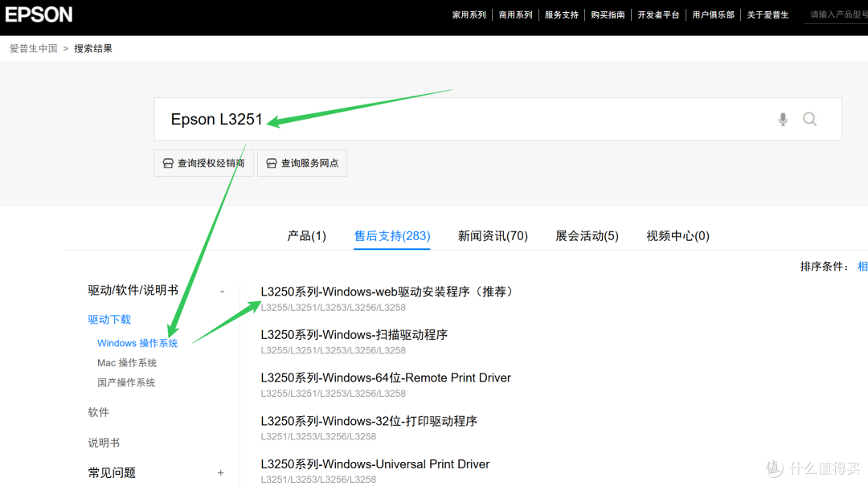Click model list under 扫描驱动程序 result
868x486 pixels.
pyautogui.click(x=334, y=350)
